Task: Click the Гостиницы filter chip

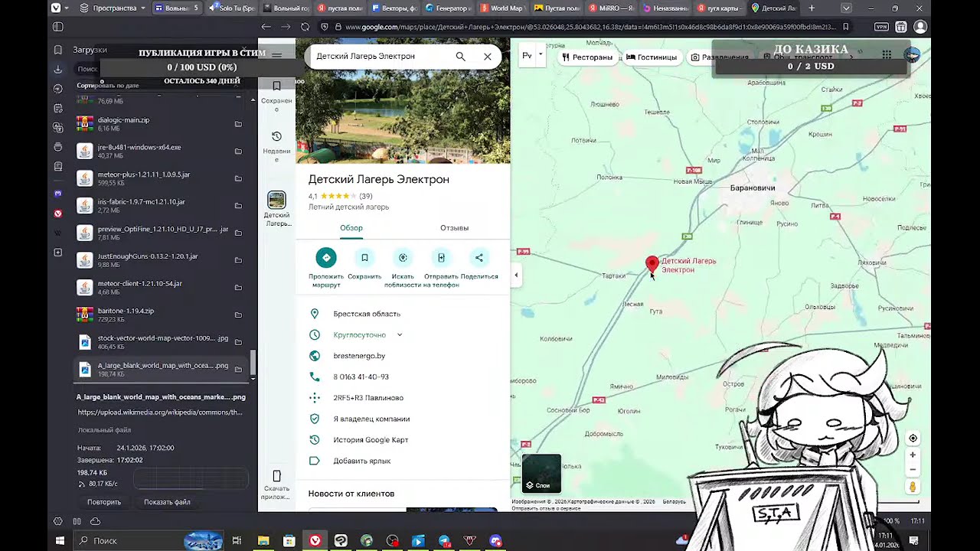Action: [652, 57]
